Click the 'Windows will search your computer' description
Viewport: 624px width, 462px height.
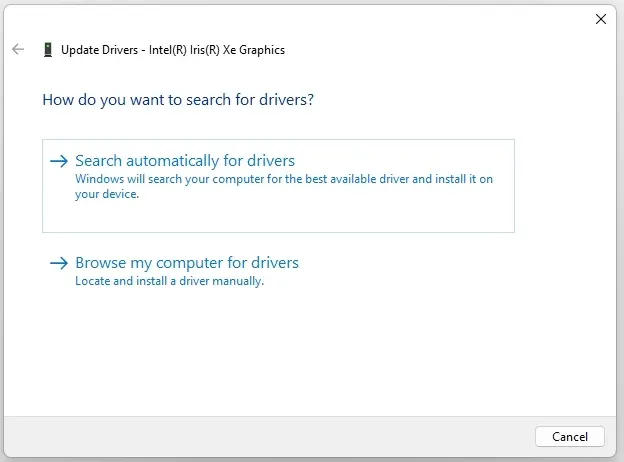pyautogui.click(x=284, y=179)
